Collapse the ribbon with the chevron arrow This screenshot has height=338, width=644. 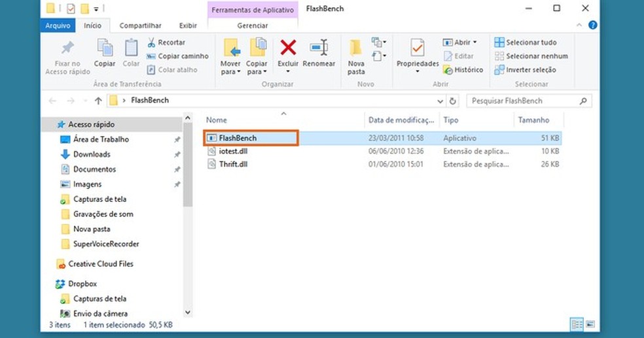pyautogui.click(x=579, y=25)
